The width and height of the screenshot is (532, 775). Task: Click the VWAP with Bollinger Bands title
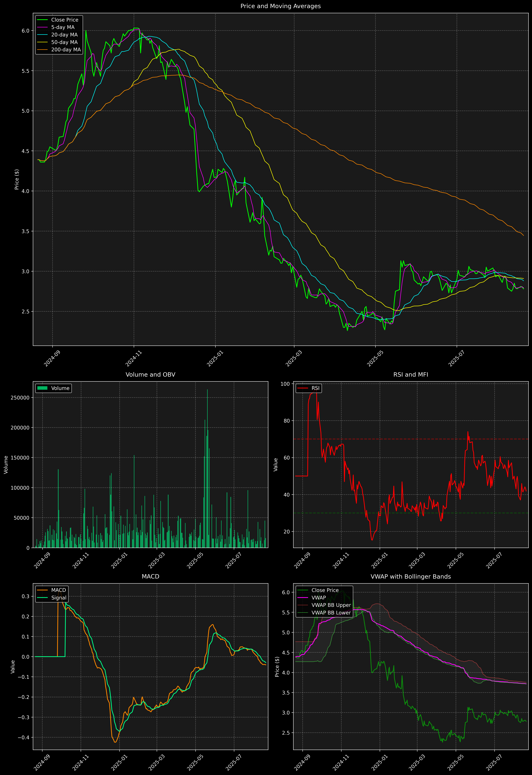pos(411,576)
